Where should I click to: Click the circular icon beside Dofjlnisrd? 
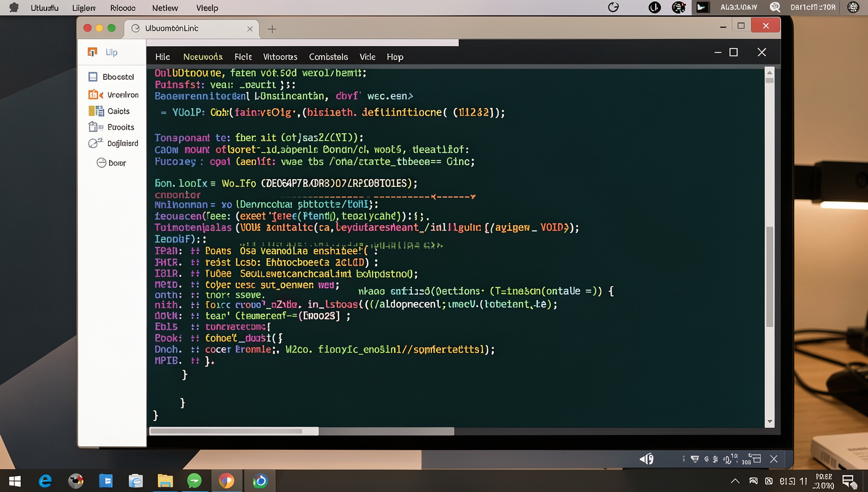[x=95, y=143]
